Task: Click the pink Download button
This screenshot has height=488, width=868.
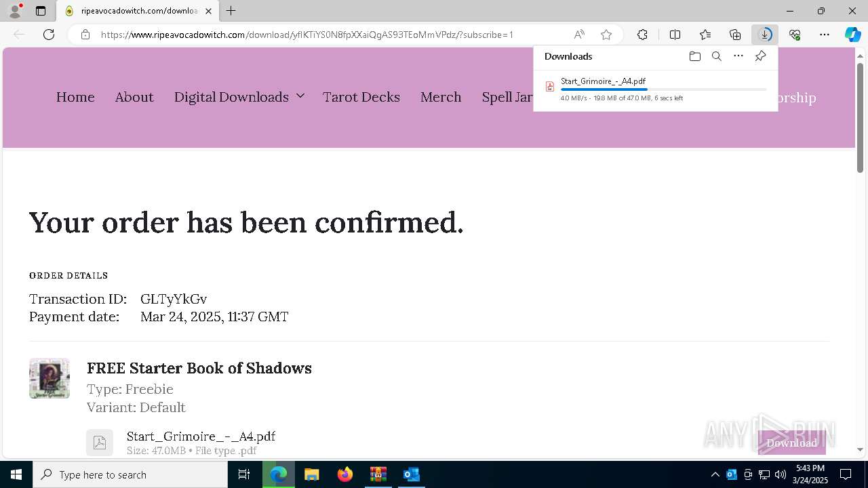Action: [x=791, y=443]
